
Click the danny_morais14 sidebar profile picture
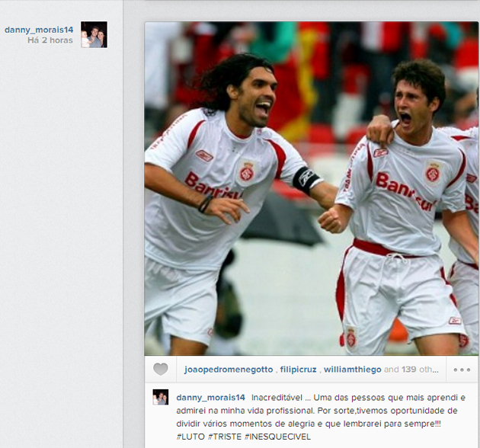pyautogui.click(x=94, y=34)
